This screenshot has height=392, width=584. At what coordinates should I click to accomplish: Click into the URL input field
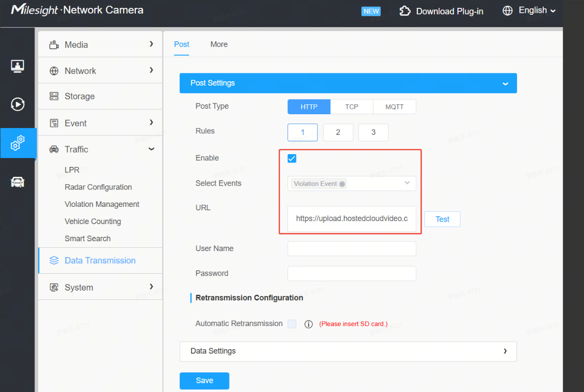tap(352, 219)
